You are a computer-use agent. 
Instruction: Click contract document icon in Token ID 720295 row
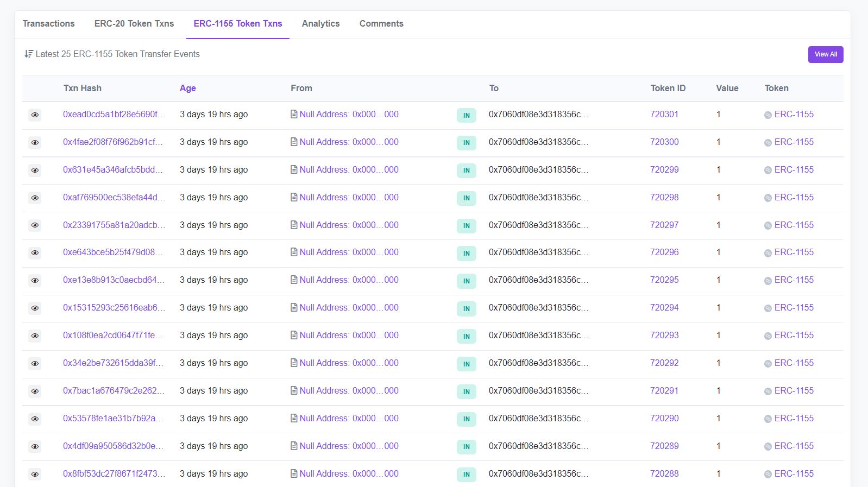294,280
